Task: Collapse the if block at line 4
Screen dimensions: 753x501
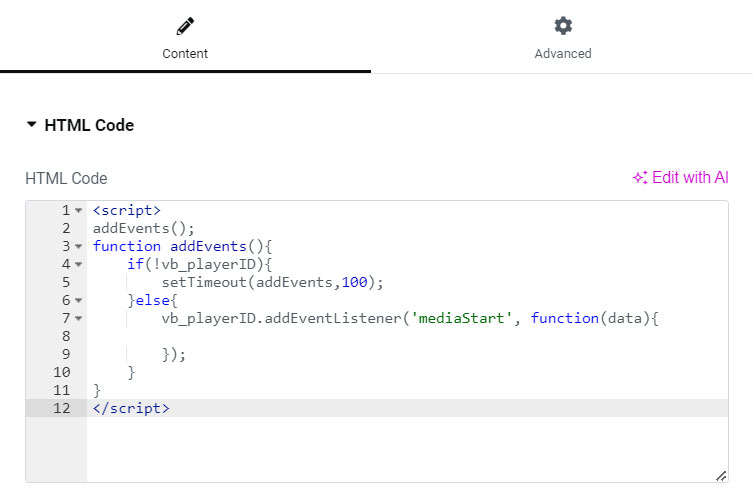Action: pyautogui.click(x=78, y=265)
